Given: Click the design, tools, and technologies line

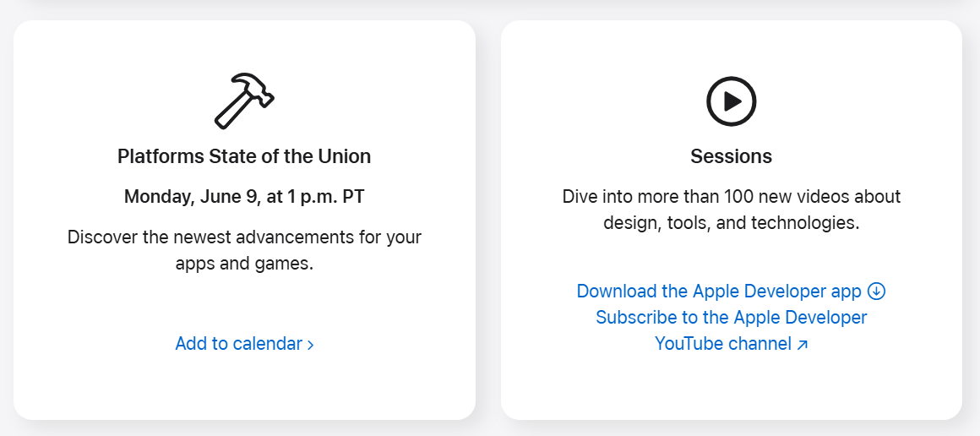Looking at the screenshot, I should click(x=732, y=223).
